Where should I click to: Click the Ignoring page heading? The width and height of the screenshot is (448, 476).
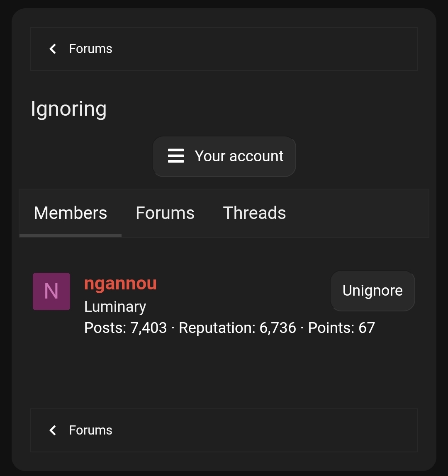click(x=69, y=109)
